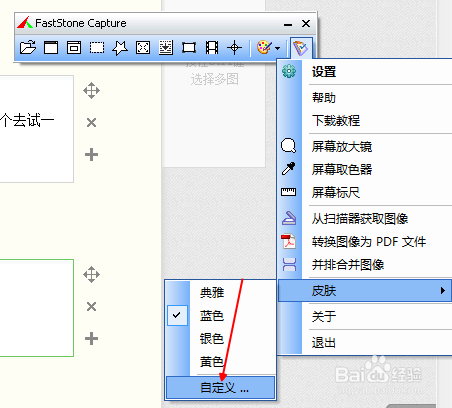Click the X icon beside 个去试一 box
Screen dimensions: 452x408
tap(91, 123)
